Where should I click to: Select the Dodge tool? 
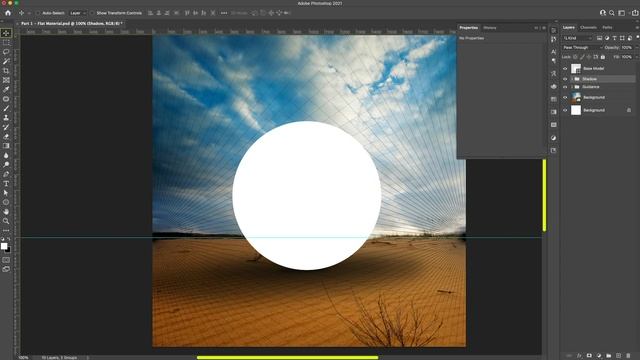pyautogui.click(x=6, y=164)
